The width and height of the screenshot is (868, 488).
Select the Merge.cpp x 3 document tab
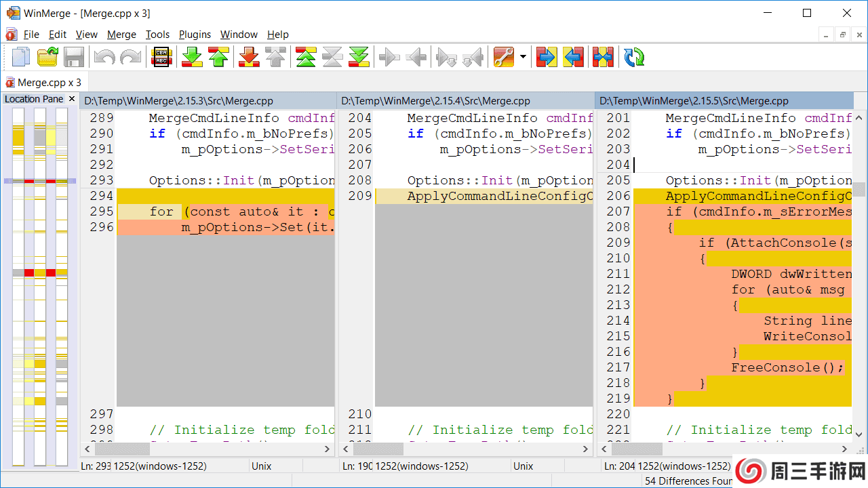43,83
